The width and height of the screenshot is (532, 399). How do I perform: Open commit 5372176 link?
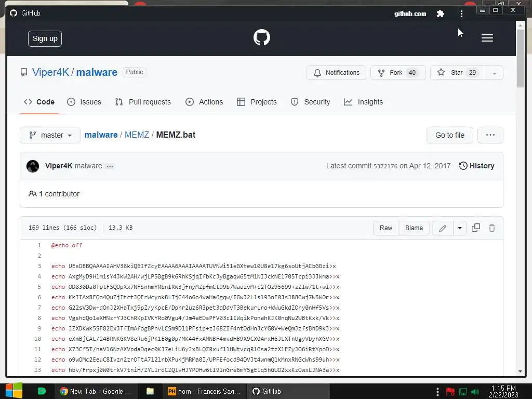pyautogui.click(x=385, y=166)
